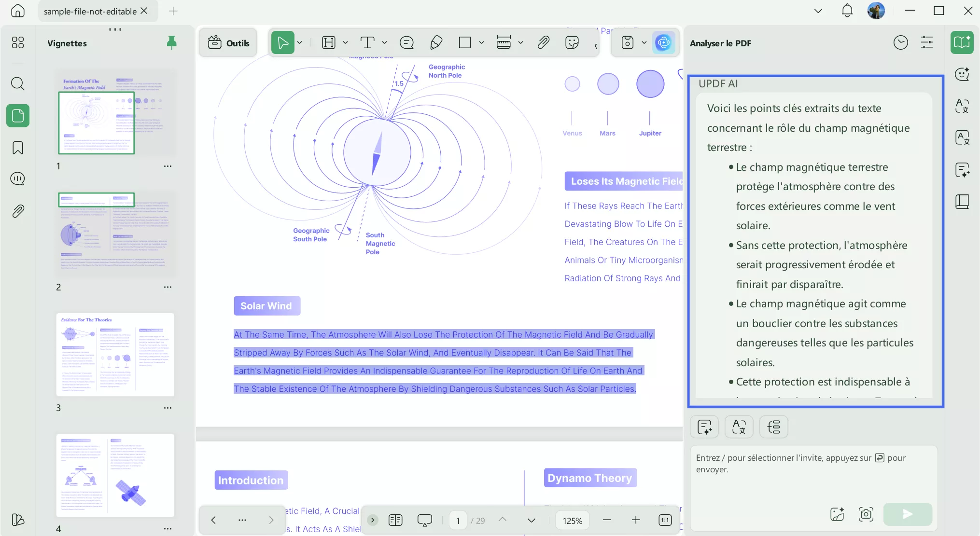Click the screenshot capture icon in chat box
This screenshot has width=980, height=536.
[x=866, y=514]
